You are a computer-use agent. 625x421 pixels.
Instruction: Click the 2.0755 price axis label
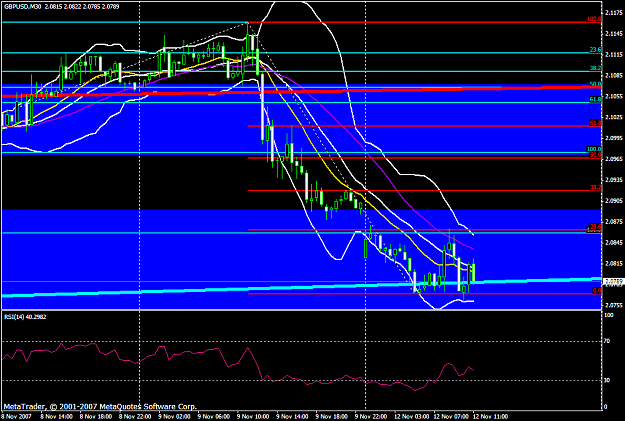[613, 305]
